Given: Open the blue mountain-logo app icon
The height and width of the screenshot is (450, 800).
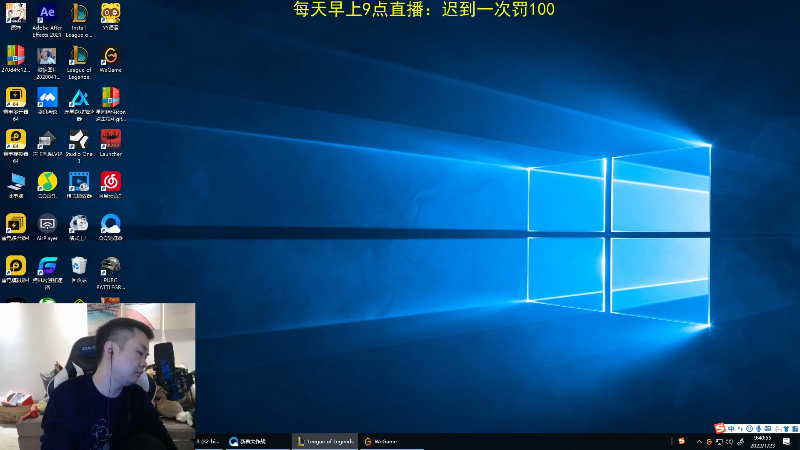Looking at the screenshot, I should (47, 101).
